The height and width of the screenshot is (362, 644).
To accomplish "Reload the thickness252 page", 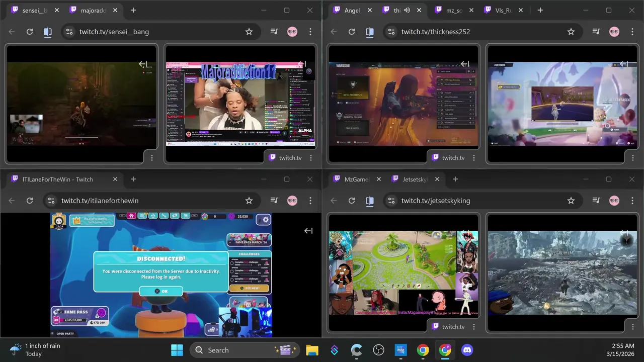I will point(352,32).
